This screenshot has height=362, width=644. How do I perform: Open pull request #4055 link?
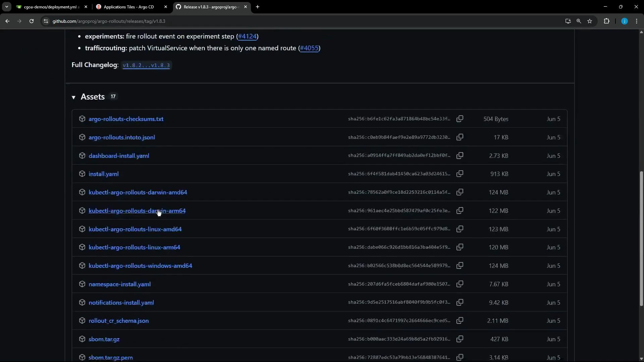tap(309, 48)
